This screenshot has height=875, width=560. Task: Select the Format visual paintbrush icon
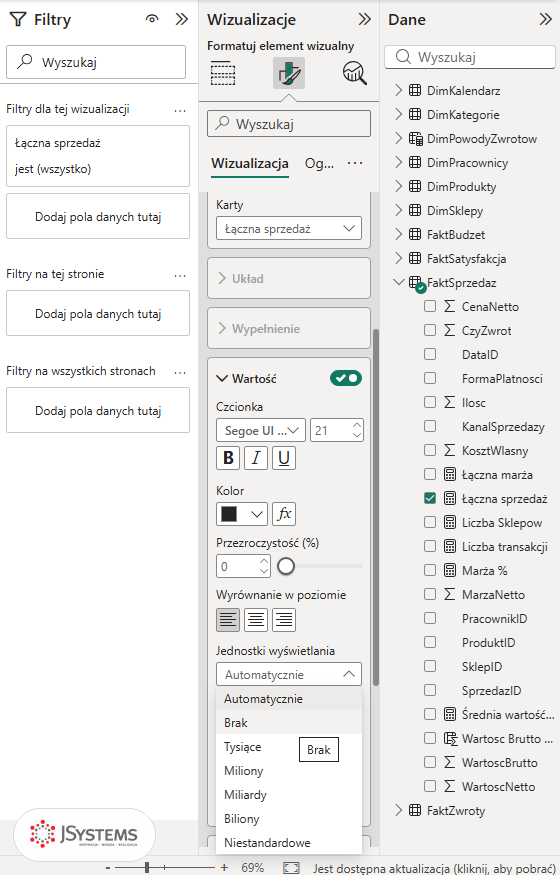pos(289,73)
